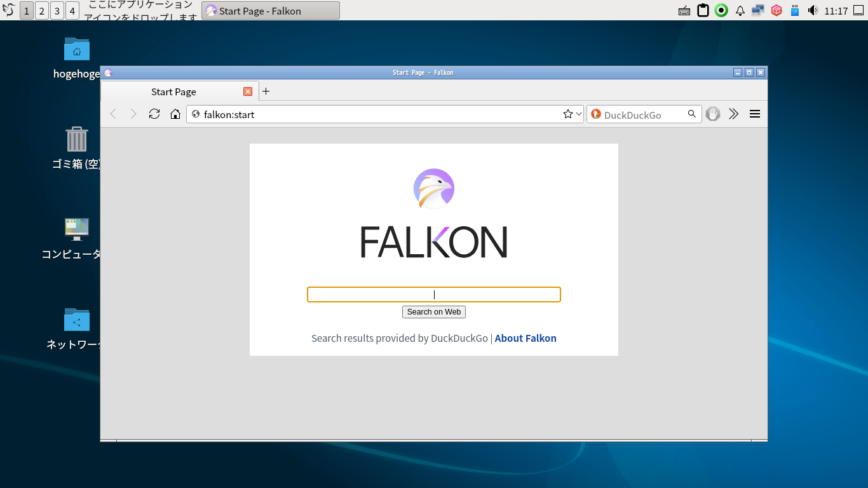Show hidden toolbar items with the double chevron
Viewport: 868px width, 488px height.
[x=734, y=114]
